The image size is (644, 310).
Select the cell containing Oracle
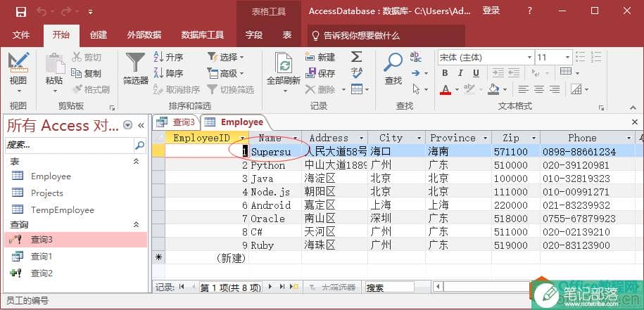tap(275, 219)
